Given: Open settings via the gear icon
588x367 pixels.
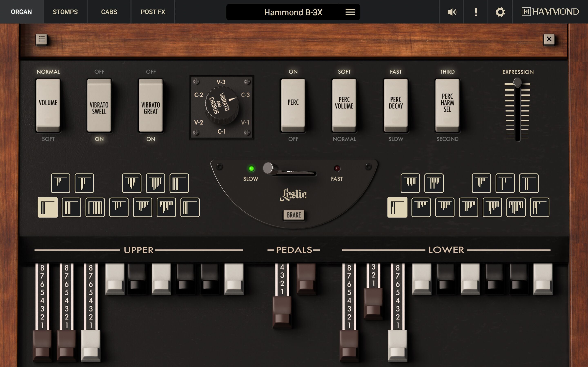Looking at the screenshot, I should pos(500,12).
